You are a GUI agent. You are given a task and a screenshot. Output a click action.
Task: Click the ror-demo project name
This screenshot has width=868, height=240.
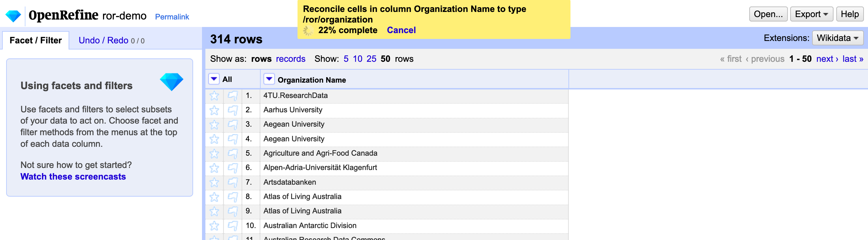[x=125, y=16]
